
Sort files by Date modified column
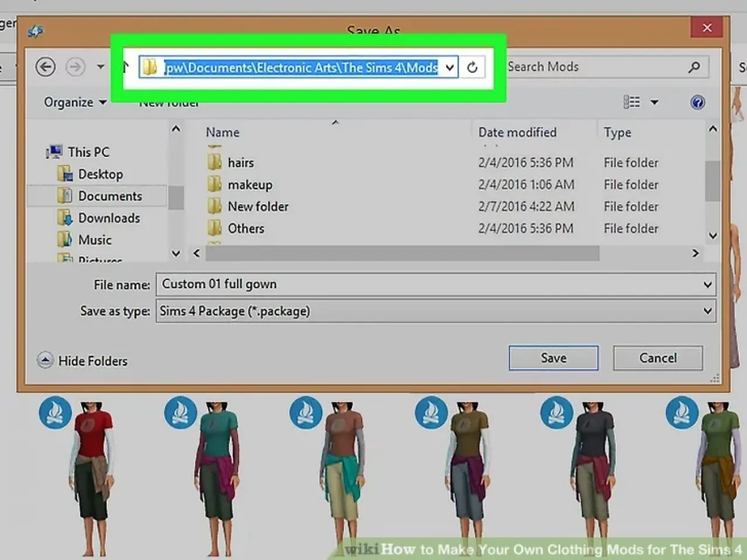[x=517, y=132]
